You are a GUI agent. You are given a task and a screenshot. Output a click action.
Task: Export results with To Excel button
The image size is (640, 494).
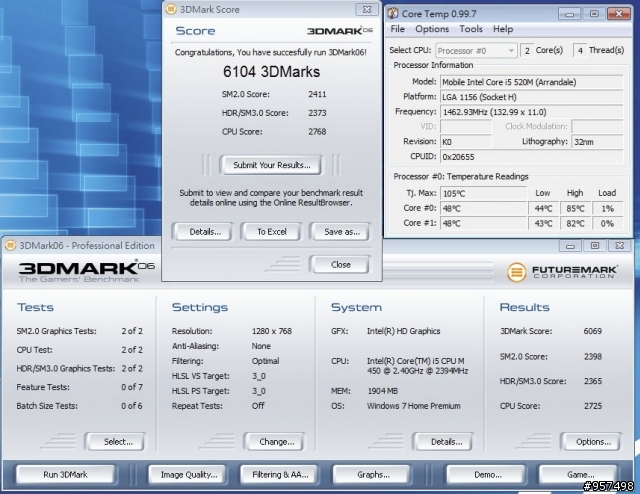pos(271,232)
